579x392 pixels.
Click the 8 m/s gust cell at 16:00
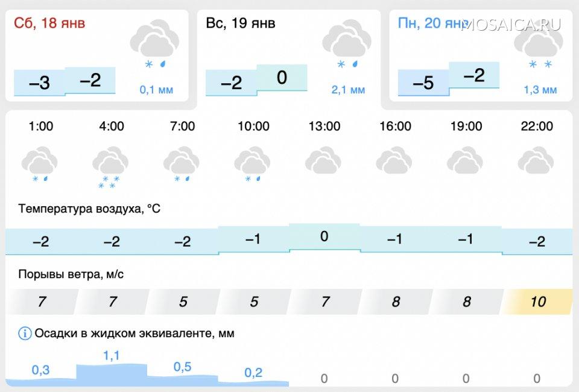396,302
